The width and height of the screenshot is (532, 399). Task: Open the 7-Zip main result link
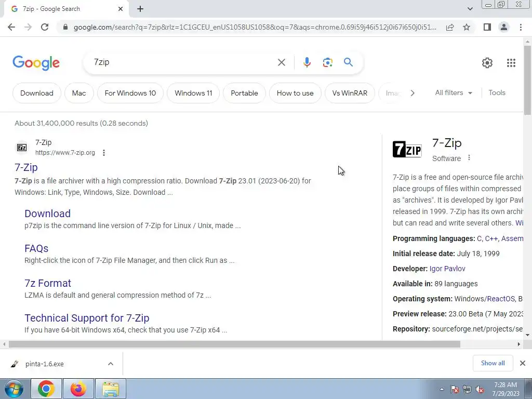tap(26, 167)
